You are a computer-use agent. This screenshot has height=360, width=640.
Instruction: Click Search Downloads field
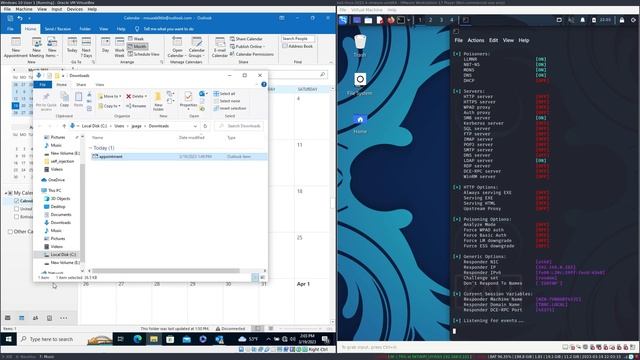coord(240,126)
